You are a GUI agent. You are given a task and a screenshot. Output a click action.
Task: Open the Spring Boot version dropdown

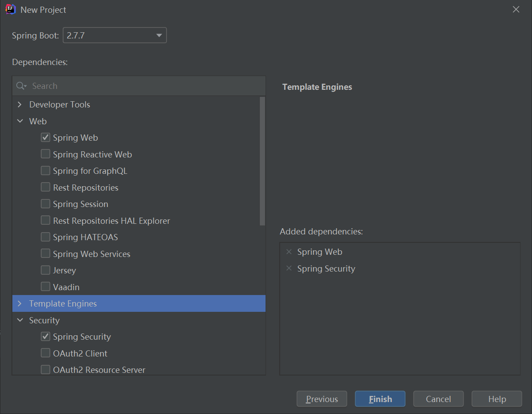point(115,35)
